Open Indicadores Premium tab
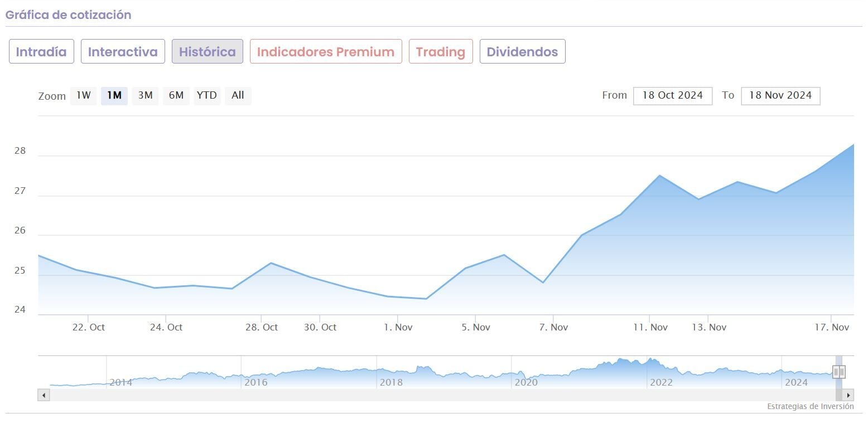 pos(326,52)
